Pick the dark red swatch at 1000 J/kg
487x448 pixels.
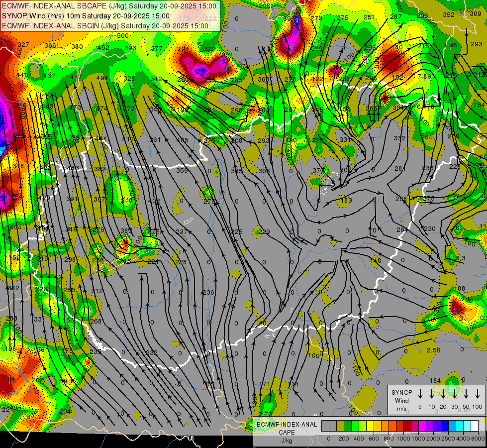[x=407, y=426]
